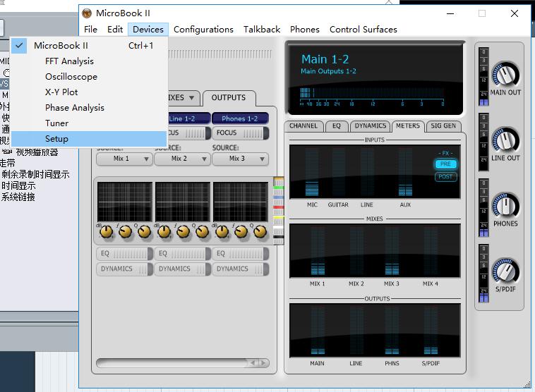535x392 pixels.
Task: Toggle the EQ enable under Mix 3
Action: click(241, 253)
